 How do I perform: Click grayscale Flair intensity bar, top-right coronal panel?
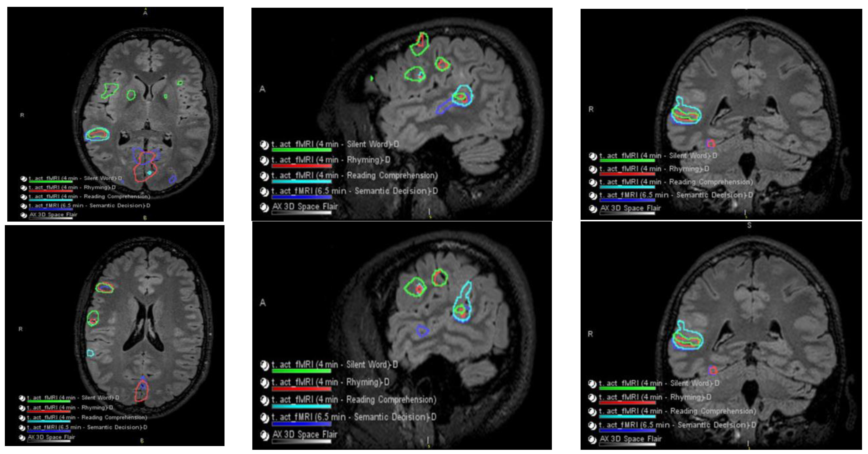click(x=627, y=213)
